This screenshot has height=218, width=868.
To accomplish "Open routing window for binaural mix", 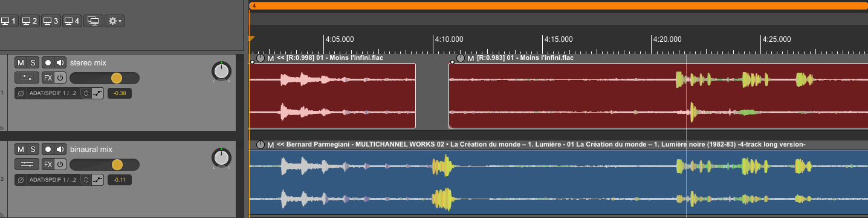I will pos(27,164).
